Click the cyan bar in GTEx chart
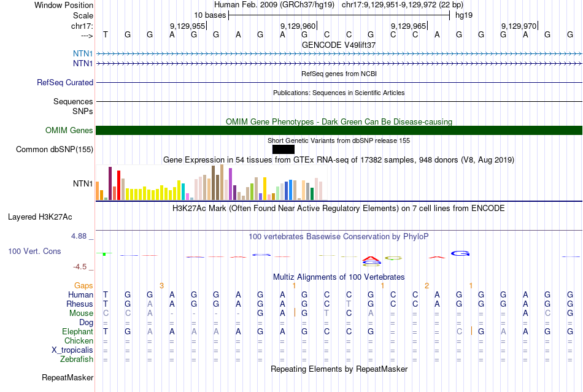The width and height of the screenshot is (583, 392). (183, 191)
